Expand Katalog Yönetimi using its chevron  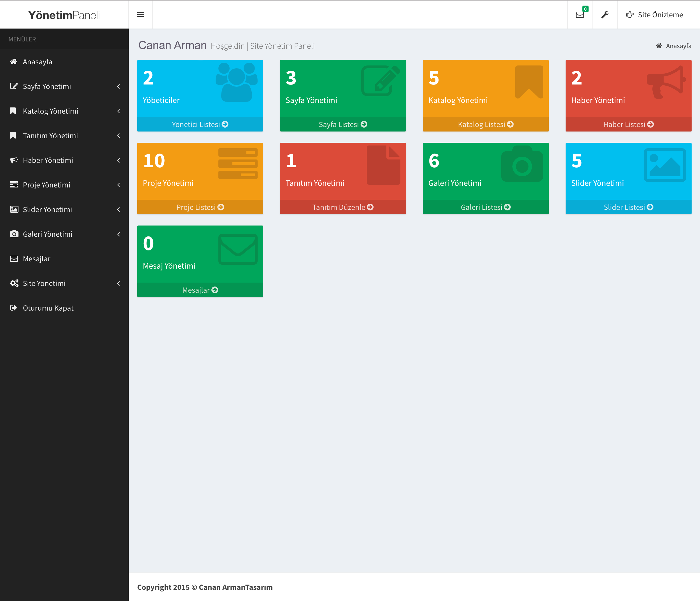click(x=119, y=111)
